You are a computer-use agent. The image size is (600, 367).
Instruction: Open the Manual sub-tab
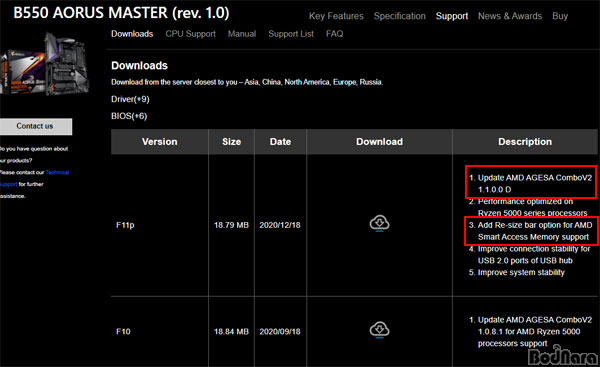pyautogui.click(x=242, y=34)
